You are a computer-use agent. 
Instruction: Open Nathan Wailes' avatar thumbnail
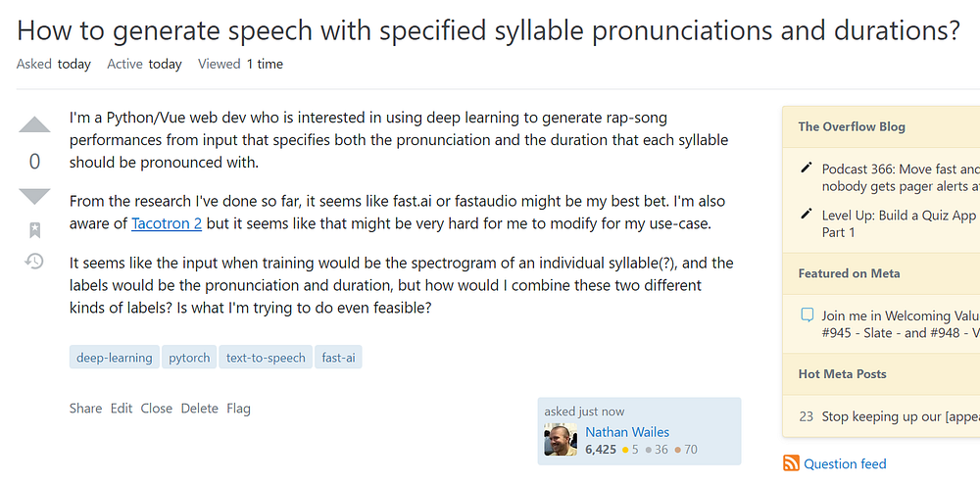[x=560, y=440]
